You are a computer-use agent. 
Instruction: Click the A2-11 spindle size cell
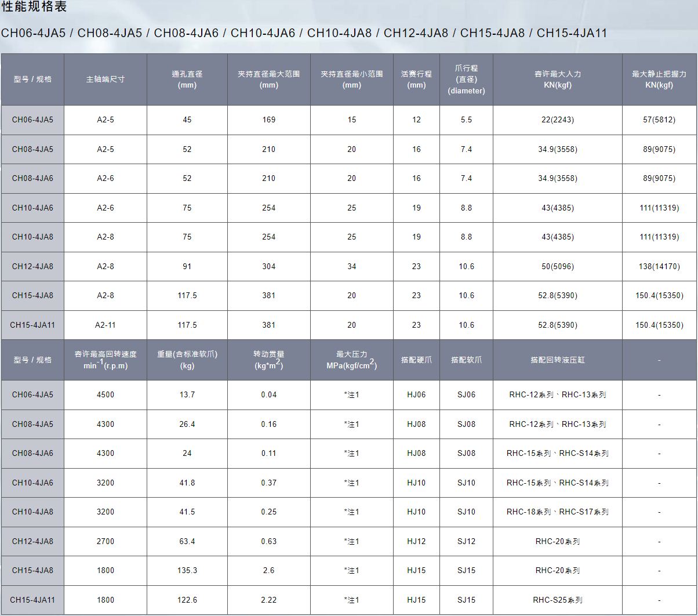click(x=106, y=325)
